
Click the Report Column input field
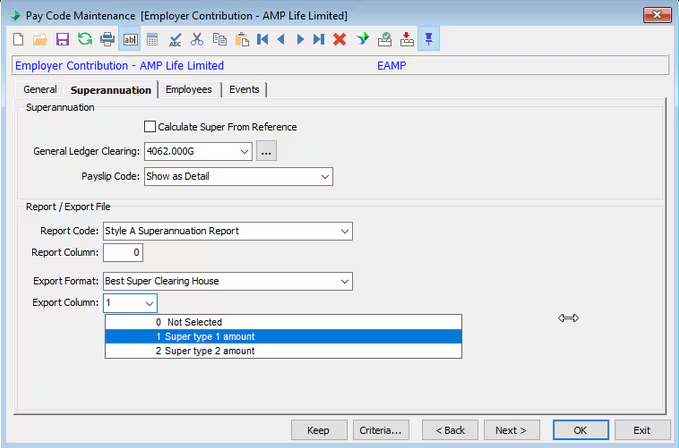123,252
